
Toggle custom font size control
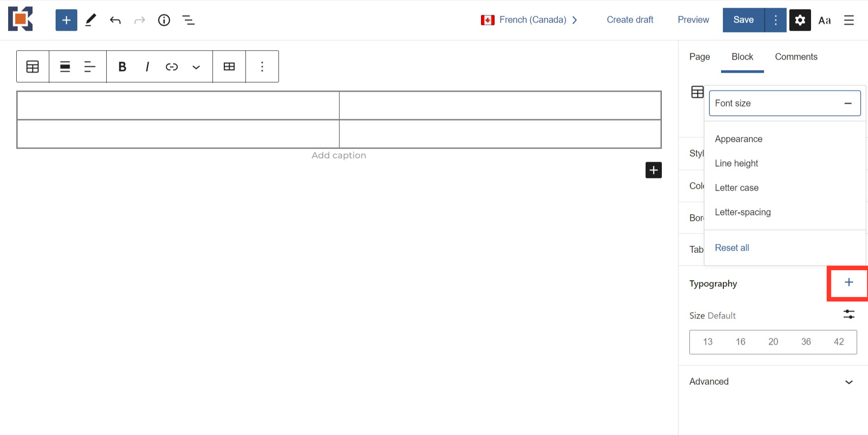click(849, 314)
